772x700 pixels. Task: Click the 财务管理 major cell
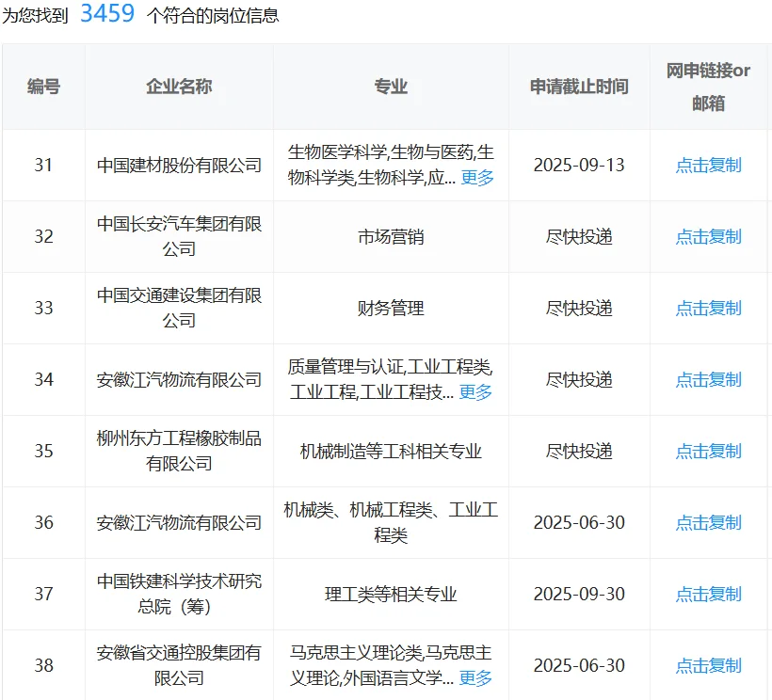click(x=391, y=309)
